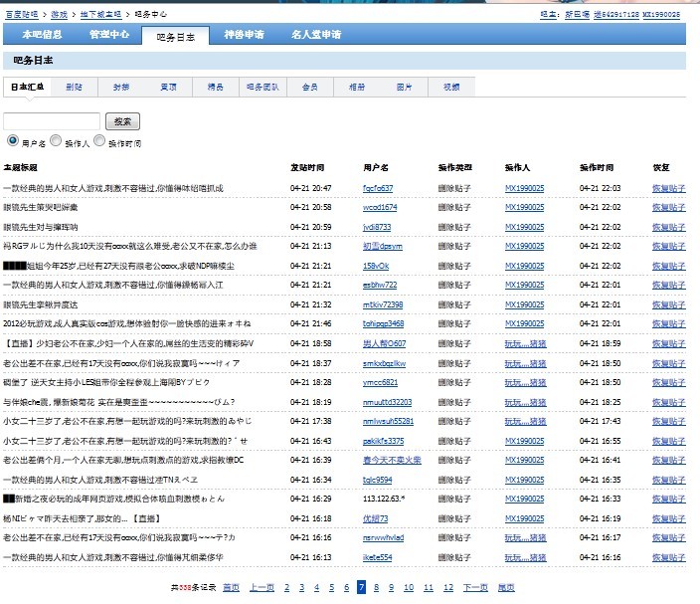Screen dimensions: 700x604
Task: Select the 操作时间 search radio button
Action: click(x=99, y=140)
